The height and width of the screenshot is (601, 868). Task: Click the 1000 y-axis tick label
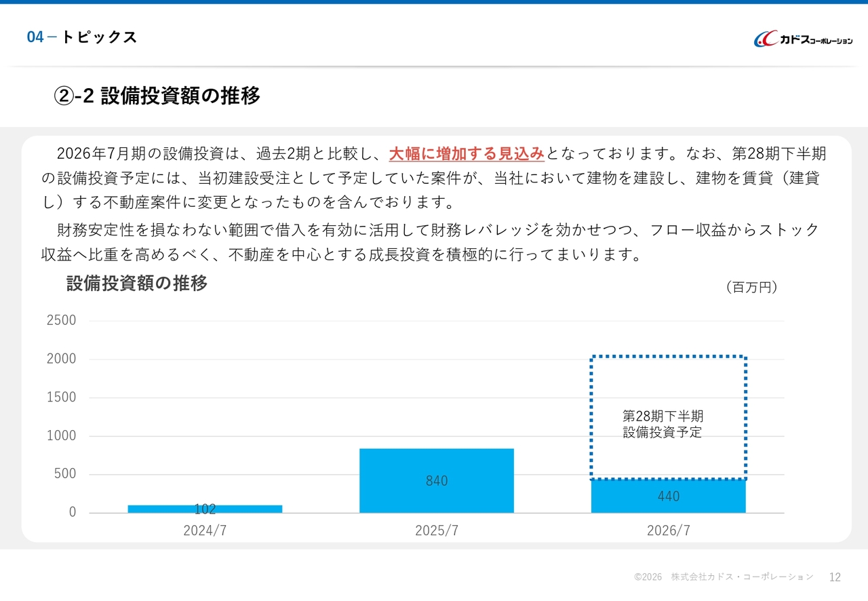click(61, 436)
